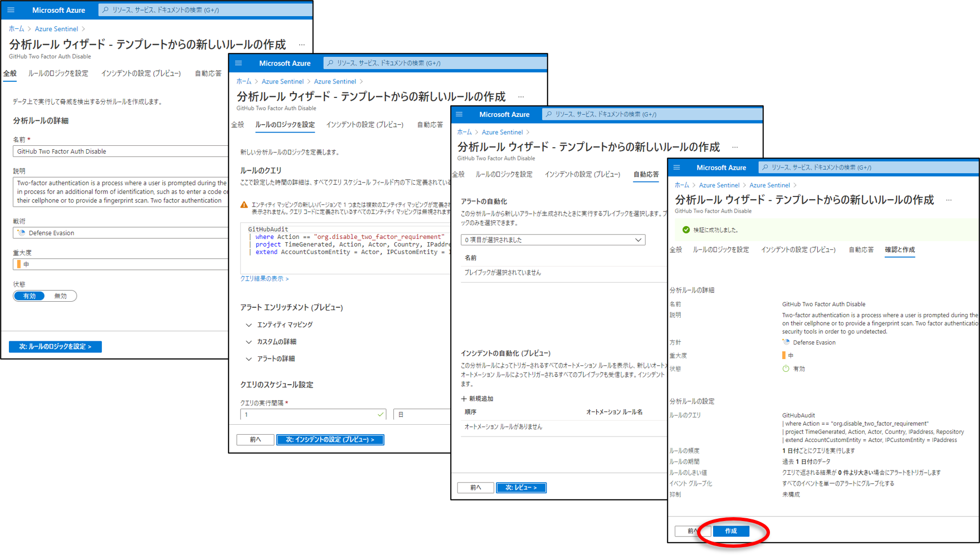Click the search box in the 自動応答 window header
The height and width of the screenshot is (555, 980).
coord(652,114)
